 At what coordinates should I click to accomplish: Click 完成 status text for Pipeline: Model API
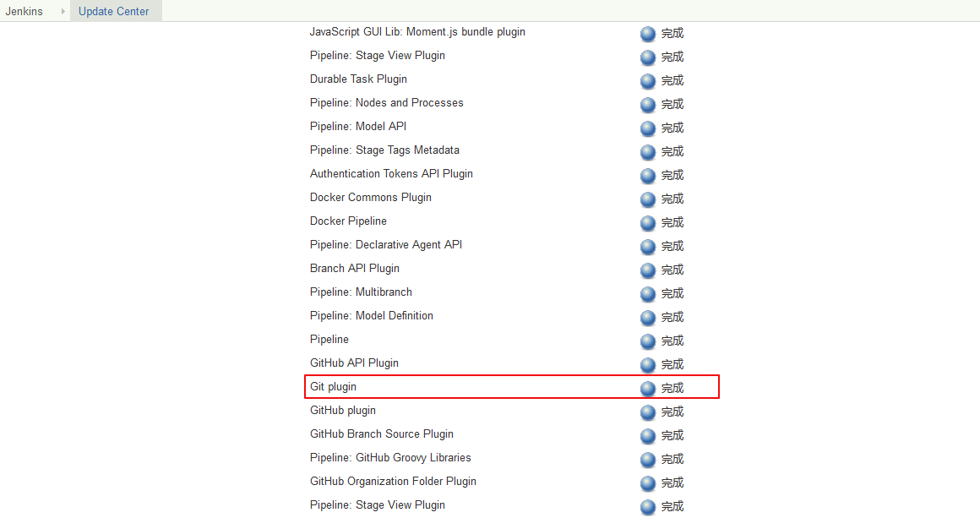[x=672, y=128]
